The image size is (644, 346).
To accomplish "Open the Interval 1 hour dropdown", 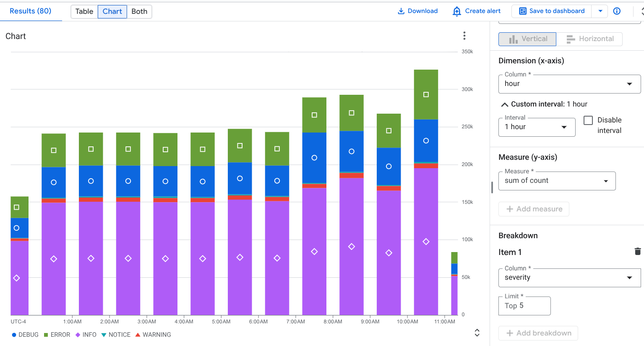I will click(537, 127).
